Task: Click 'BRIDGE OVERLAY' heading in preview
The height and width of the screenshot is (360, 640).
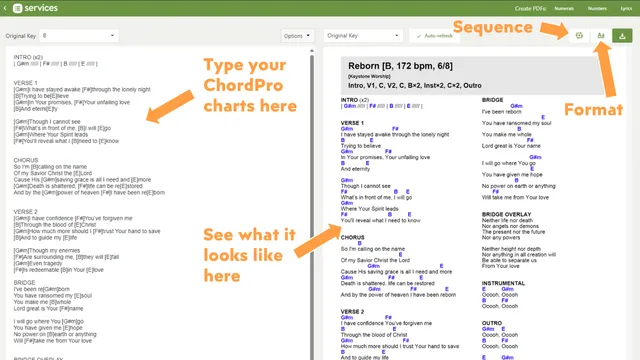Action: click(506, 214)
